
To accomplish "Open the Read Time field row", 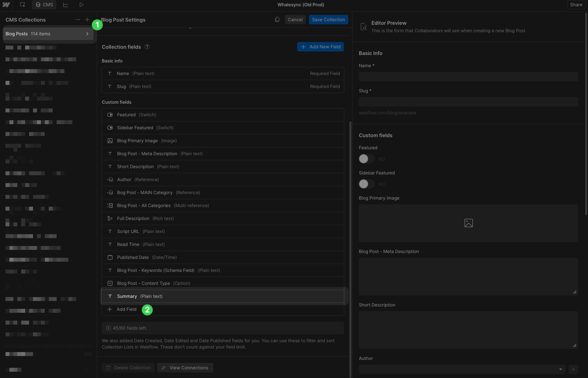I will tap(223, 244).
